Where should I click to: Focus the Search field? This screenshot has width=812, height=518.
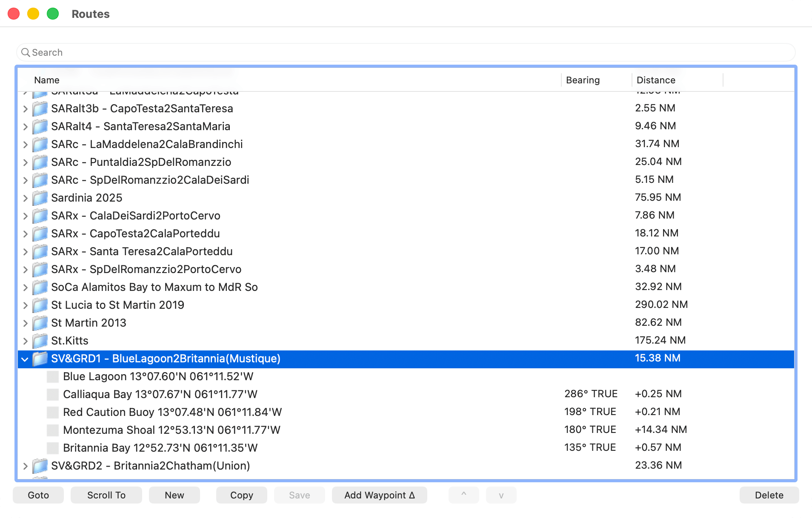406,52
